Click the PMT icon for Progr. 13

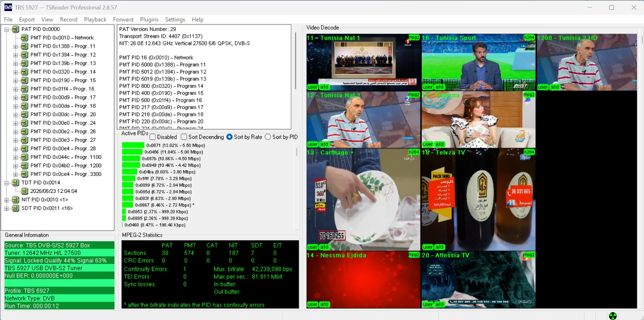point(24,63)
